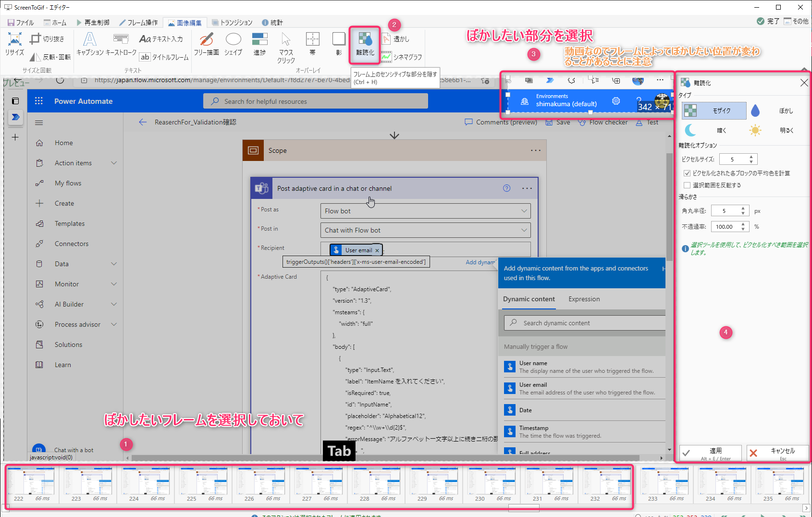Image resolution: width=812 pixels, height=517 pixels.
Task: Toggle the average block color checkbox
Action: (x=687, y=173)
